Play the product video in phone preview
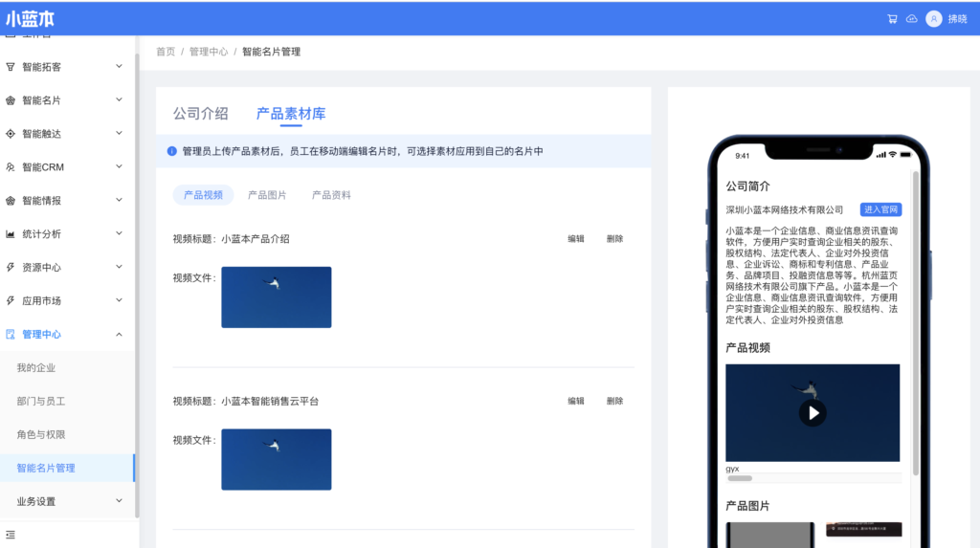The width and height of the screenshot is (980, 548). click(813, 413)
